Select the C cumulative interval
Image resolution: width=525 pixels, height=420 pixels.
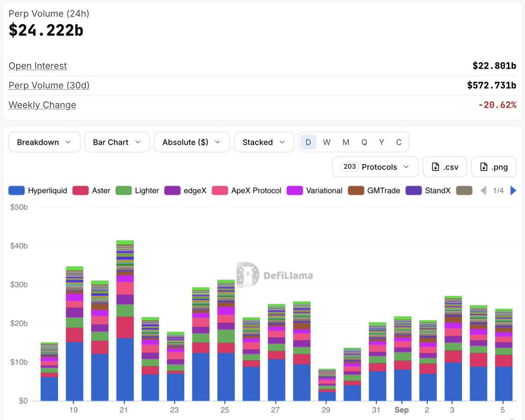point(399,142)
